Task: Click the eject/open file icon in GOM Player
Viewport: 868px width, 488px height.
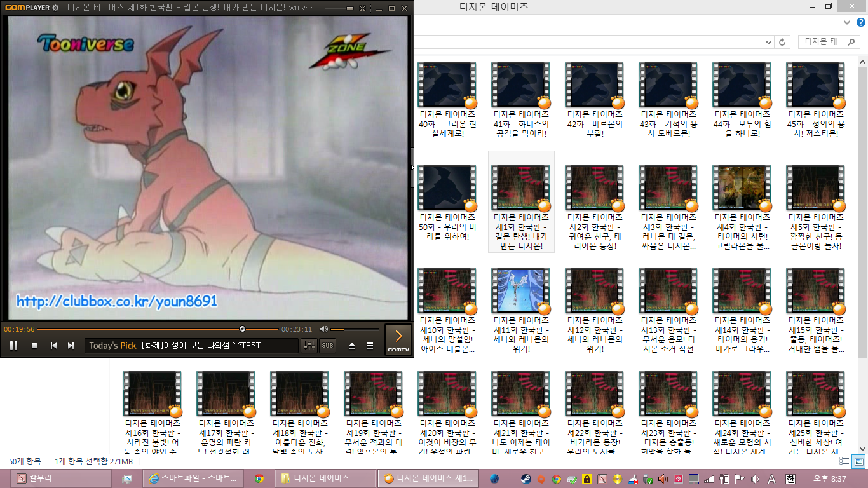Action: pos(352,346)
